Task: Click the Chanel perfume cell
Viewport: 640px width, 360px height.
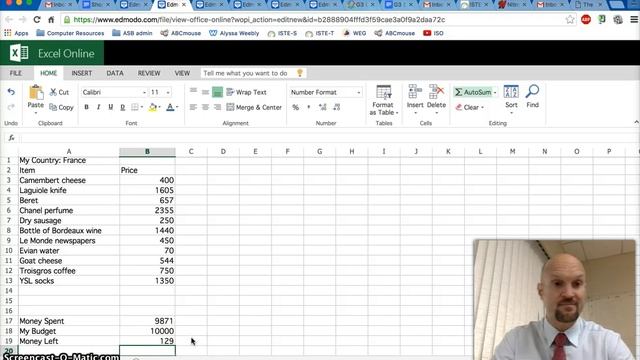Action: [x=69, y=211]
